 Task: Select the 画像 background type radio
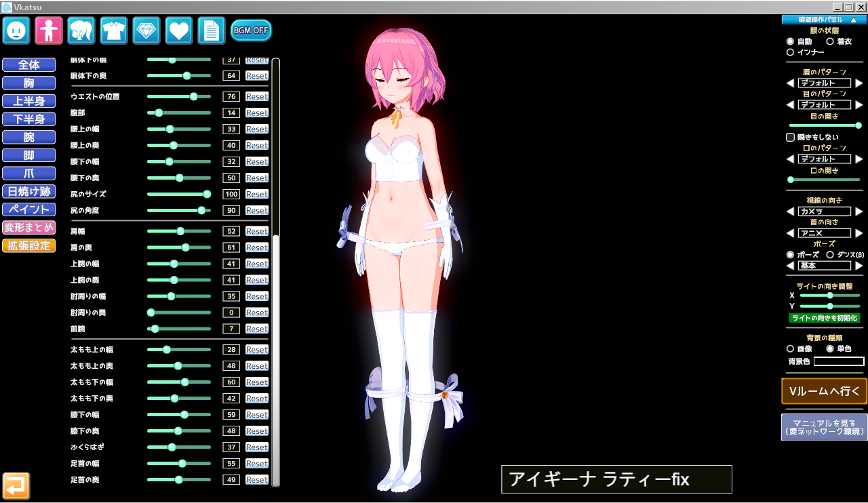790,348
